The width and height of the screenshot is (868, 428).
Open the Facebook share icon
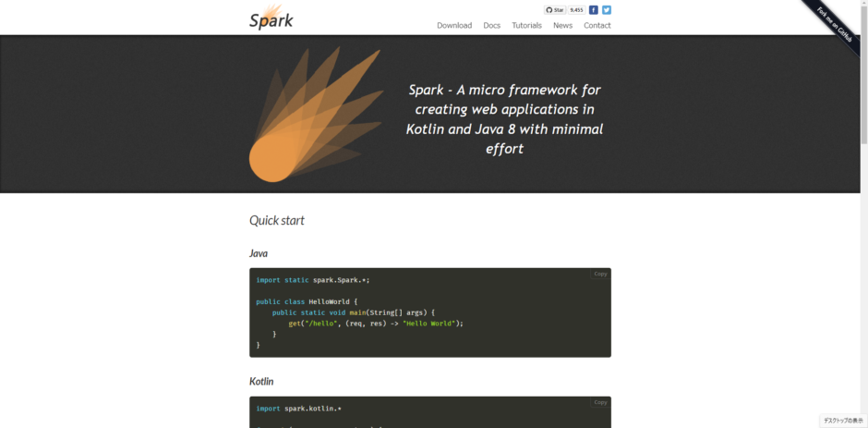[594, 10]
